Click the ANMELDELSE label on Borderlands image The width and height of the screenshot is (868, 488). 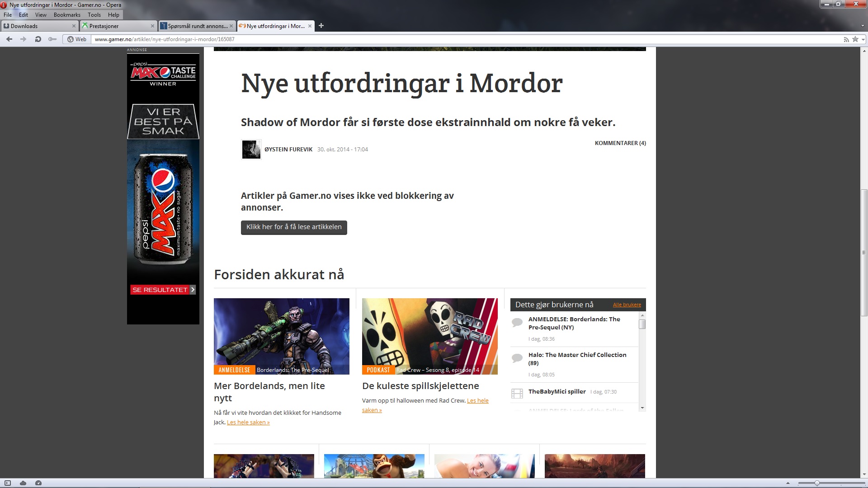click(x=234, y=370)
